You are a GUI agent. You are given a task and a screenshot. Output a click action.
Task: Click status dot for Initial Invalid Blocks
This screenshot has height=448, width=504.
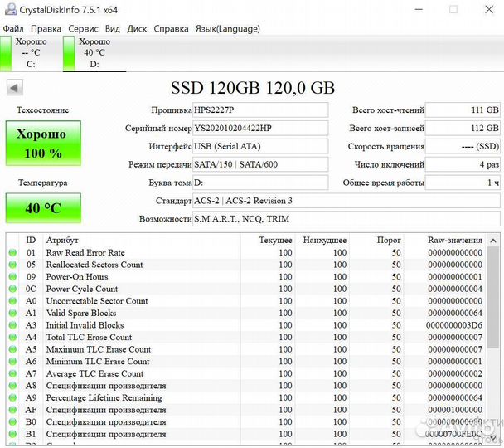pyautogui.click(x=12, y=325)
